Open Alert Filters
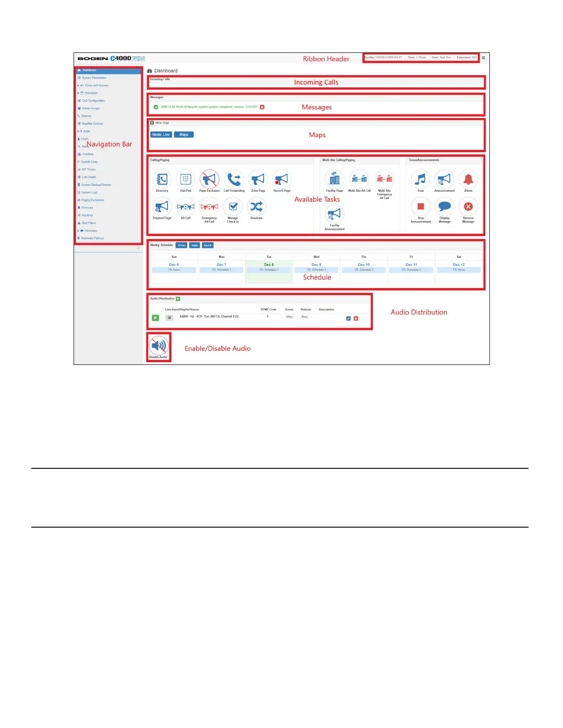The image size is (563, 728). tap(88, 223)
